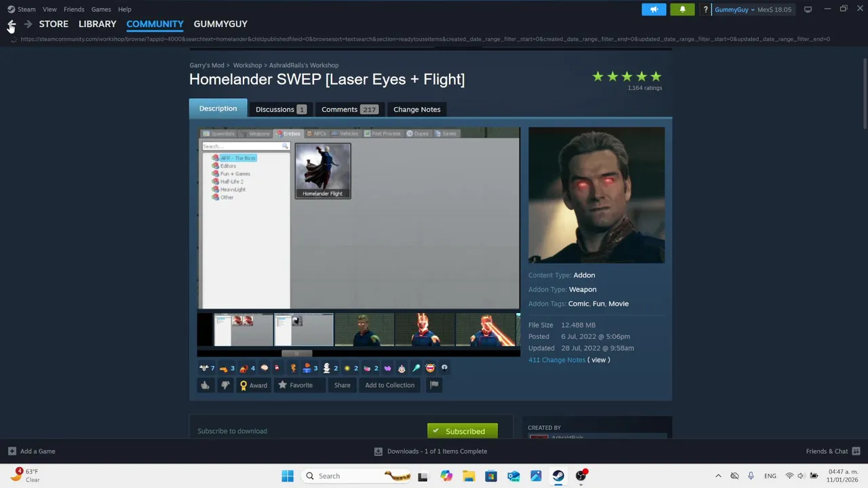
Task: Open the Comments tab
Action: tap(349, 109)
